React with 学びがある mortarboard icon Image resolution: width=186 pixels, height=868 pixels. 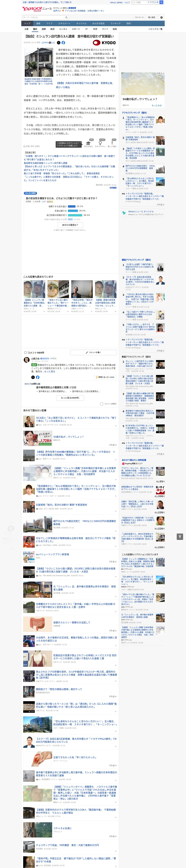(x=88, y=143)
